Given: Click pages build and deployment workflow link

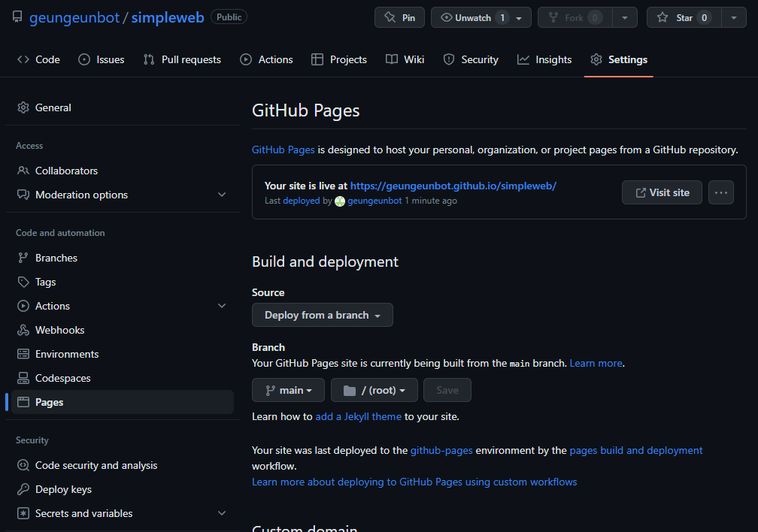Looking at the screenshot, I should coord(635,450).
